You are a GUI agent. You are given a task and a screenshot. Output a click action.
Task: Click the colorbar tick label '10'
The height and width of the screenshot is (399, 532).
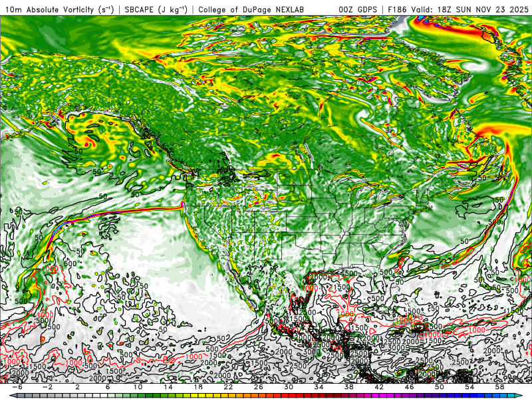138,387
